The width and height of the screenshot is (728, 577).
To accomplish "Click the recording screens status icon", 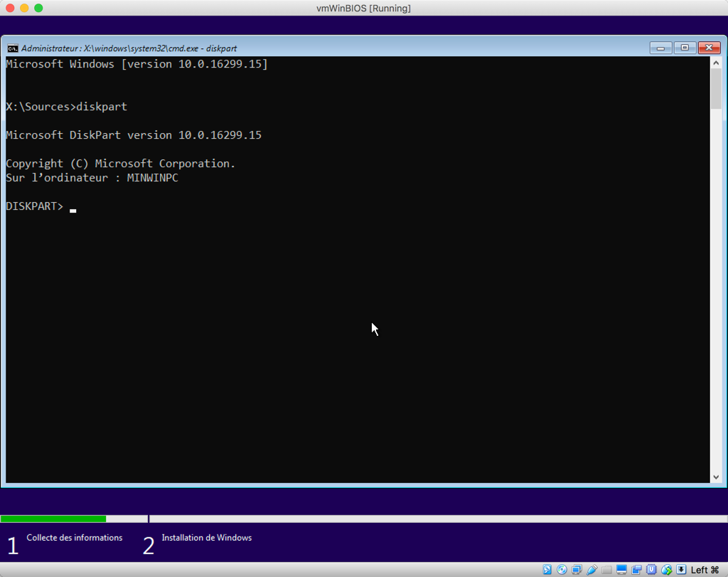I will click(636, 570).
